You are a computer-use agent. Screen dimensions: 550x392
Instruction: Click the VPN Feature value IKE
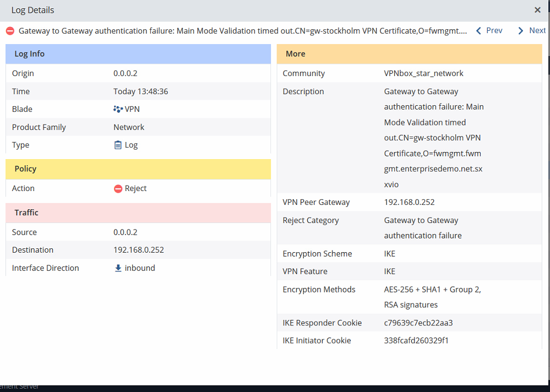390,271
